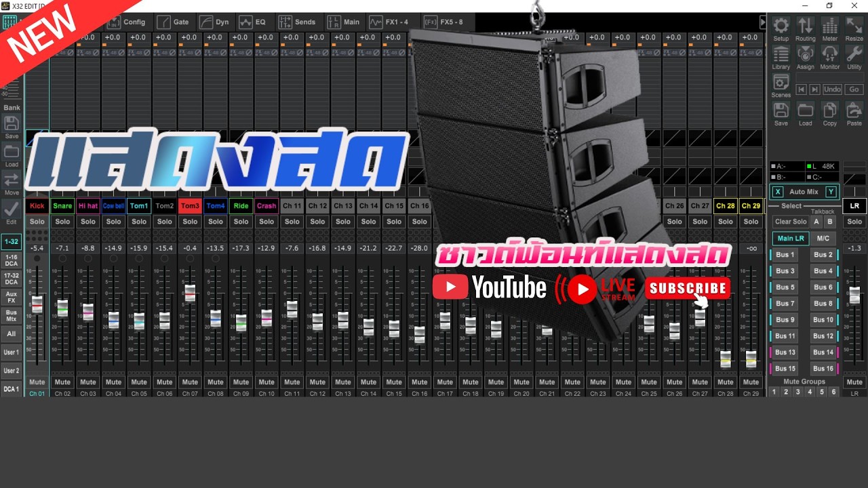Switch to the Main tab

coord(344,22)
